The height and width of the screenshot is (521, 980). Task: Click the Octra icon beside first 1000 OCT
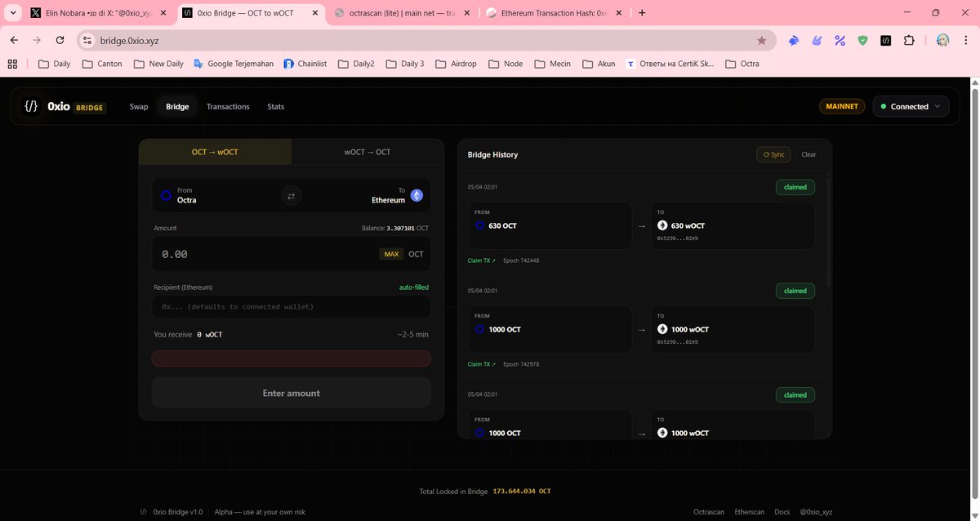pyautogui.click(x=480, y=329)
